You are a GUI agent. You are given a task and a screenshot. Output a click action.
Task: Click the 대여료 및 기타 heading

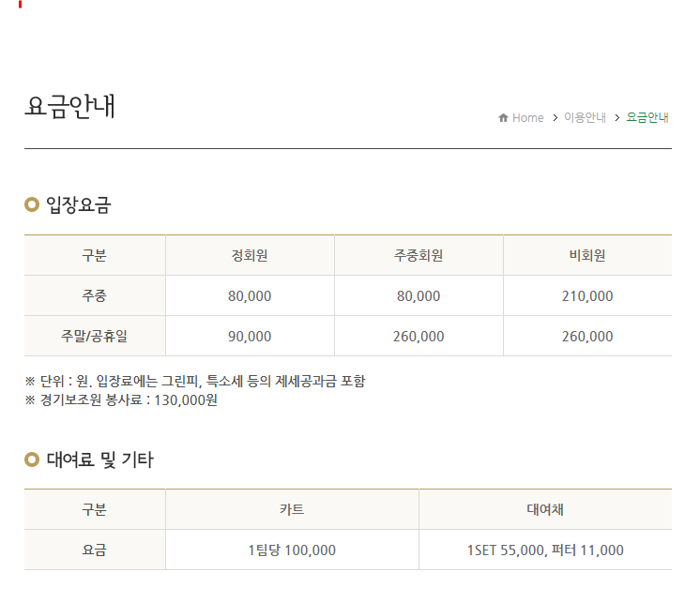point(100,460)
